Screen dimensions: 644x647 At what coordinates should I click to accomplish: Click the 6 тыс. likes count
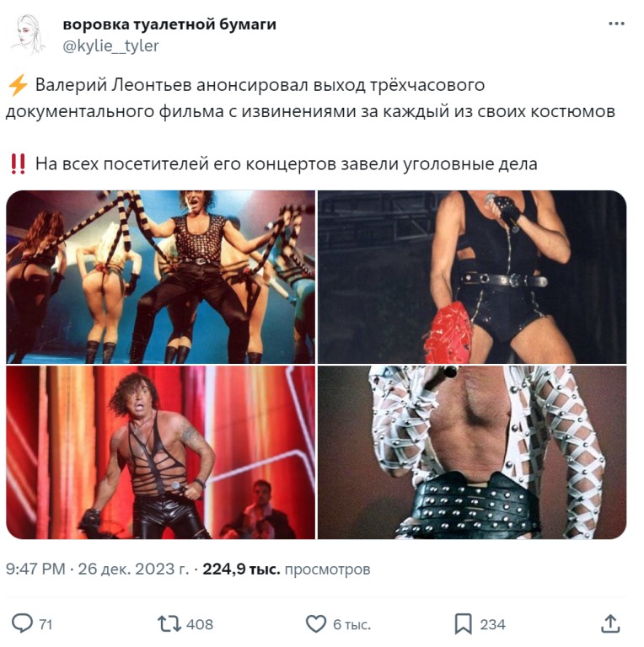pyautogui.click(x=352, y=624)
